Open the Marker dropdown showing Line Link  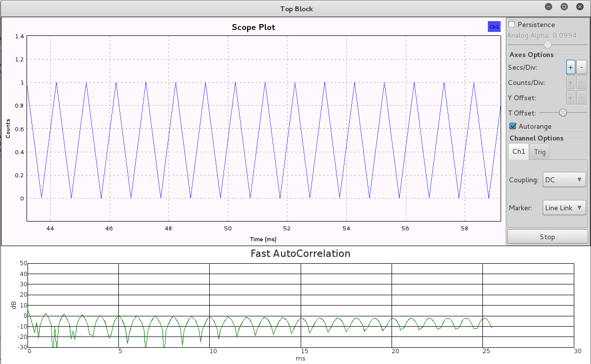(564, 208)
